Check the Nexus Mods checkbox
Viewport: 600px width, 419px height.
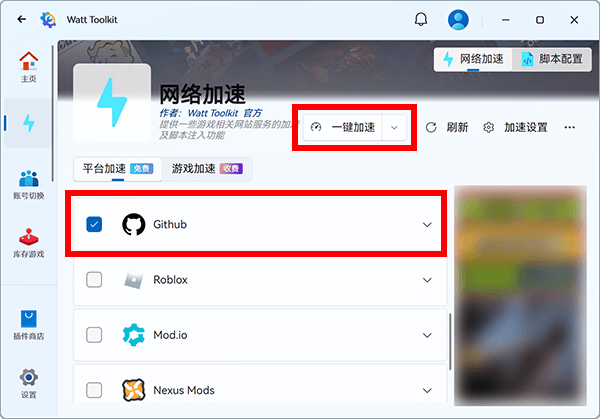[94, 390]
